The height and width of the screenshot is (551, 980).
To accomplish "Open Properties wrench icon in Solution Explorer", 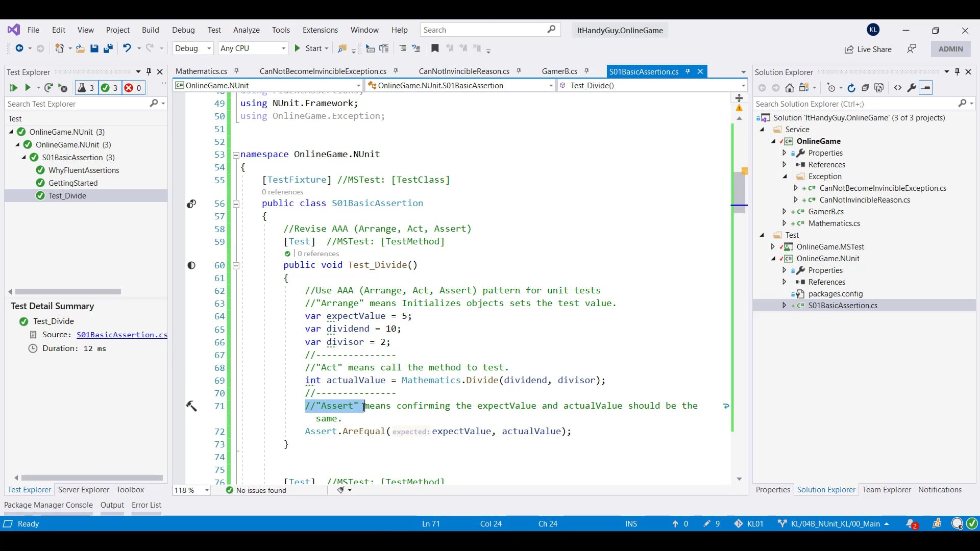I will [912, 88].
